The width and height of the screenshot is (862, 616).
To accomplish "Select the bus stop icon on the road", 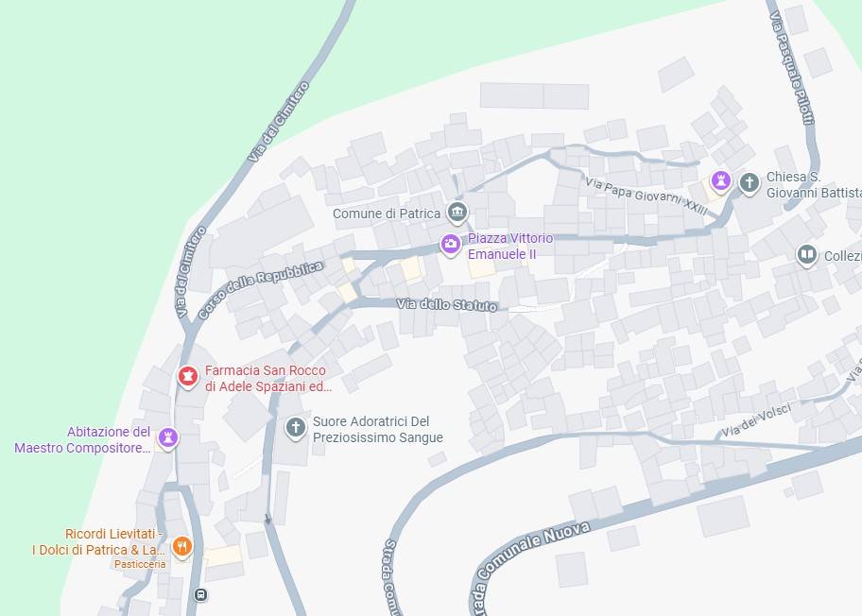I will [200, 594].
